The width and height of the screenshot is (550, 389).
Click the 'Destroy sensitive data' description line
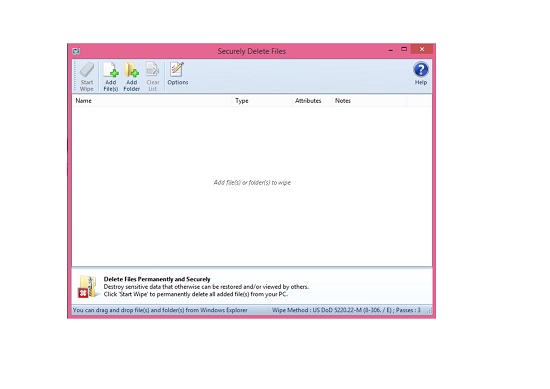point(206,287)
